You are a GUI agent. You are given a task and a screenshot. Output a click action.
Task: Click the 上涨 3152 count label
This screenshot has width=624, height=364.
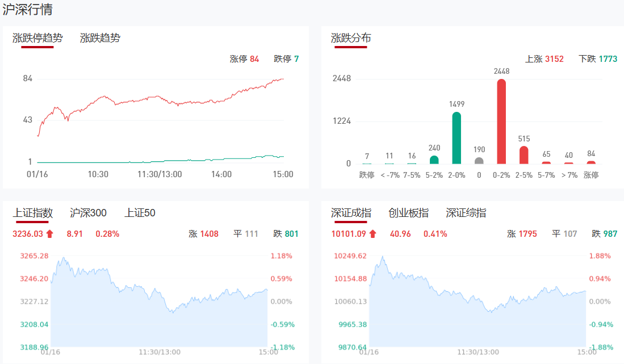pyautogui.click(x=545, y=58)
